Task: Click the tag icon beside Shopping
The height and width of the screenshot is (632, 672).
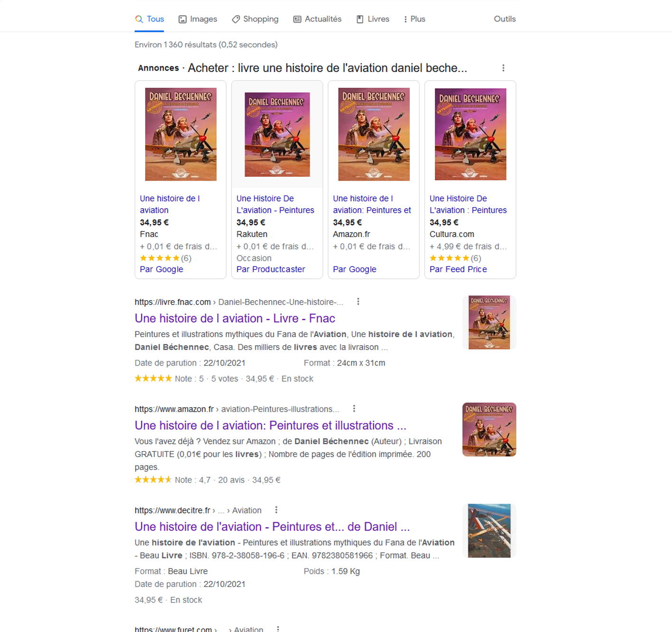Action: click(x=236, y=19)
